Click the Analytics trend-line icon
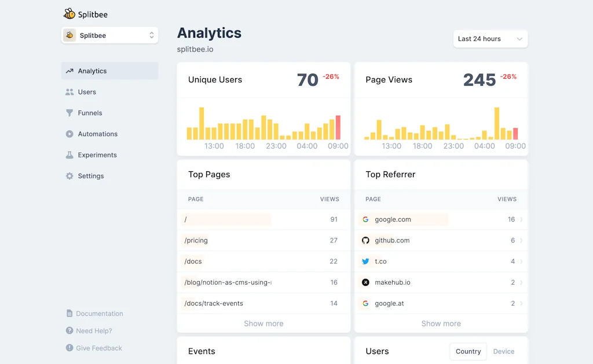This screenshot has height=364, width=593. 69,71
